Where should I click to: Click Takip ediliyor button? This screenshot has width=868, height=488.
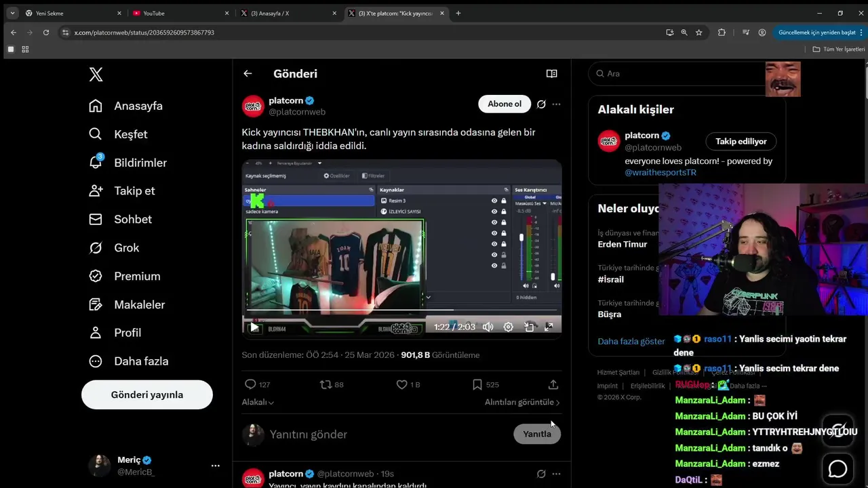tap(741, 141)
